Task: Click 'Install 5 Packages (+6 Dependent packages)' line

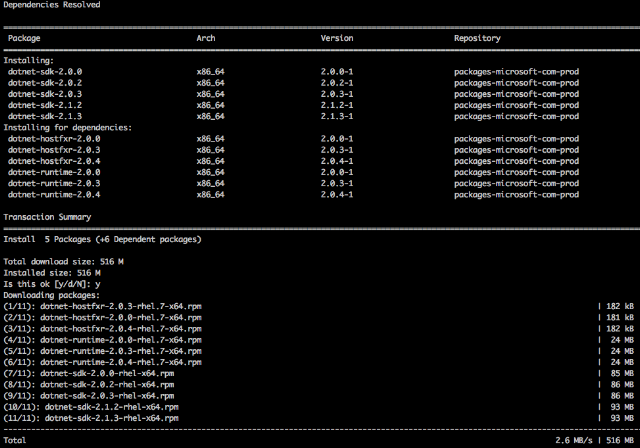Action: (102, 240)
